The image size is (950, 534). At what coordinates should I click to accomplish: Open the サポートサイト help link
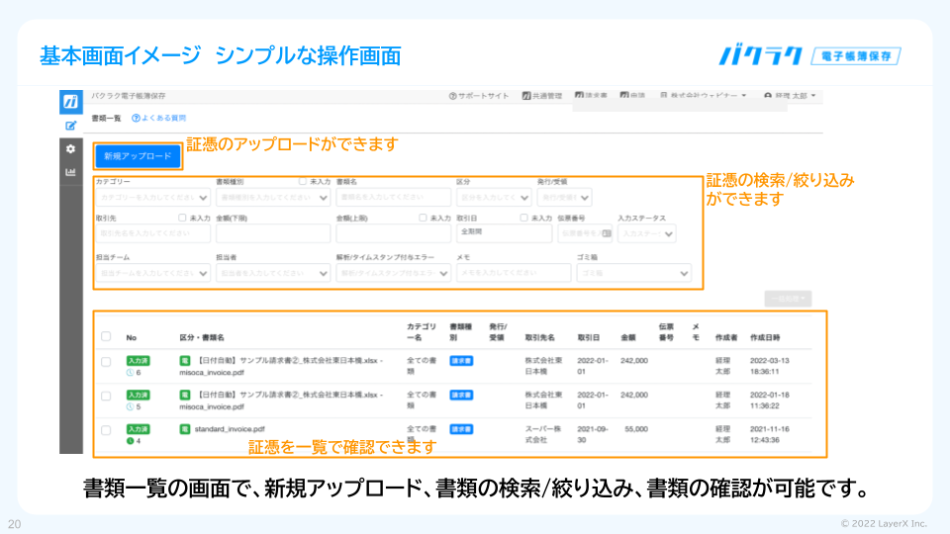click(x=479, y=96)
